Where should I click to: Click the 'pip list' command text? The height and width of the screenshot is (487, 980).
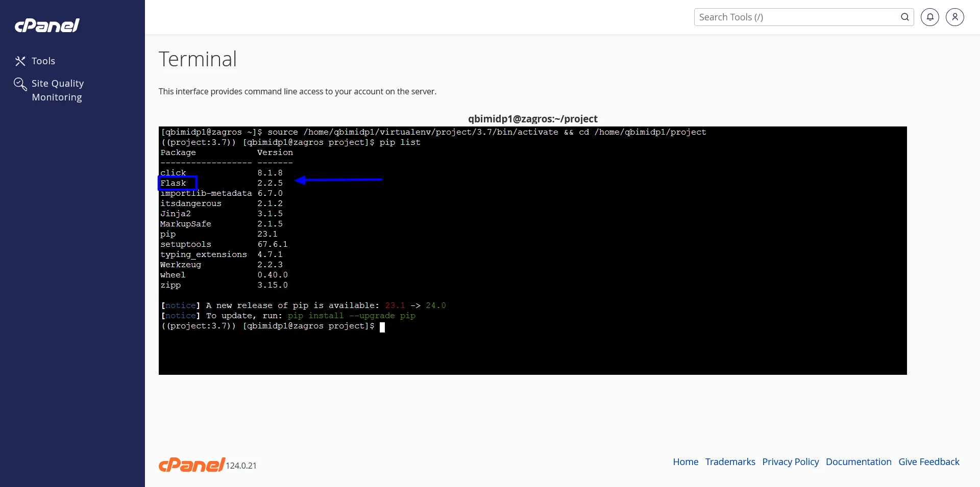point(400,142)
